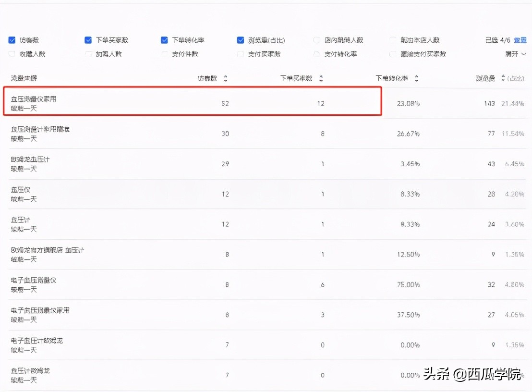Click share value 21.44%
Image resolution: width=532 pixels, height=392 pixels.
(x=513, y=103)
